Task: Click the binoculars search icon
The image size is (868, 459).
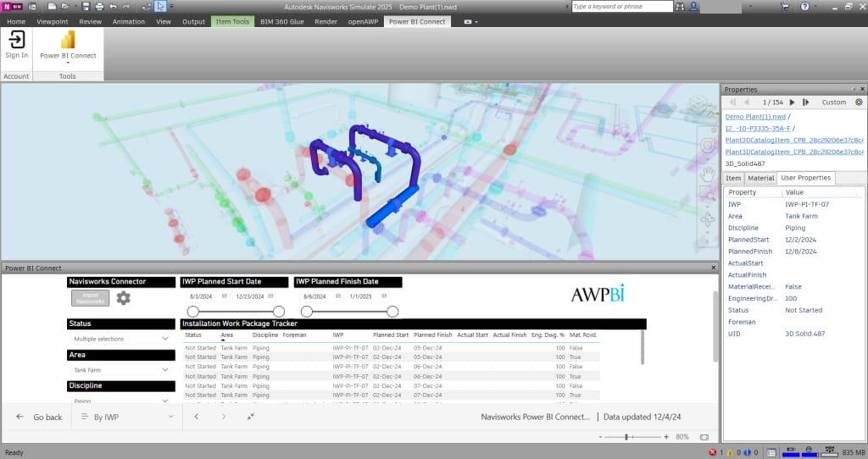Action: [680, 7]
